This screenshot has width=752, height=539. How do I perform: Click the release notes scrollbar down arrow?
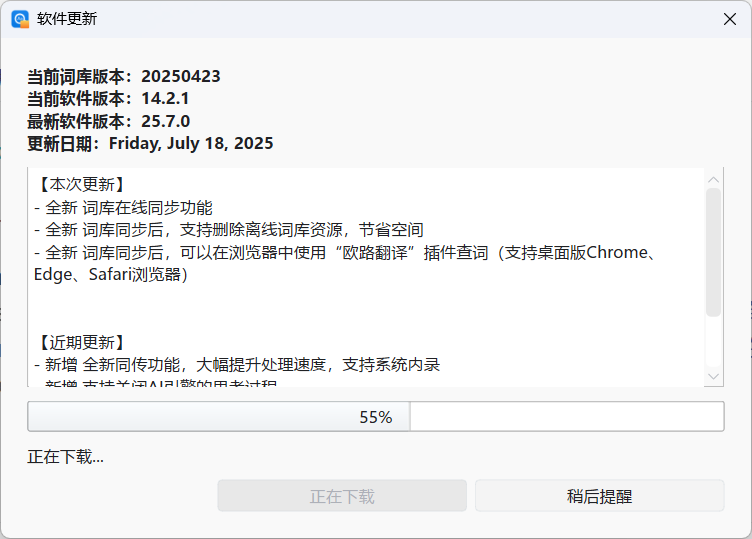[713, 375]
